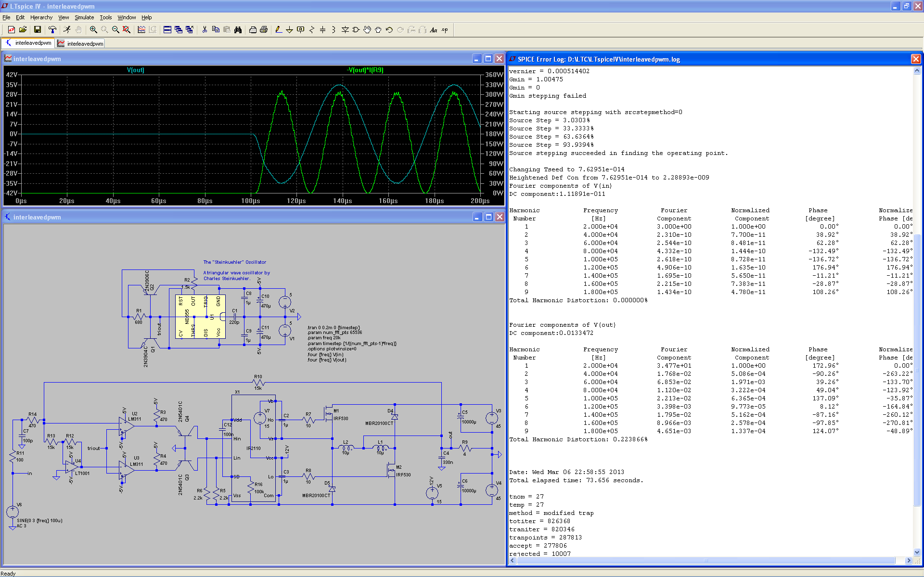Open the Help menu

pos(146,17)
